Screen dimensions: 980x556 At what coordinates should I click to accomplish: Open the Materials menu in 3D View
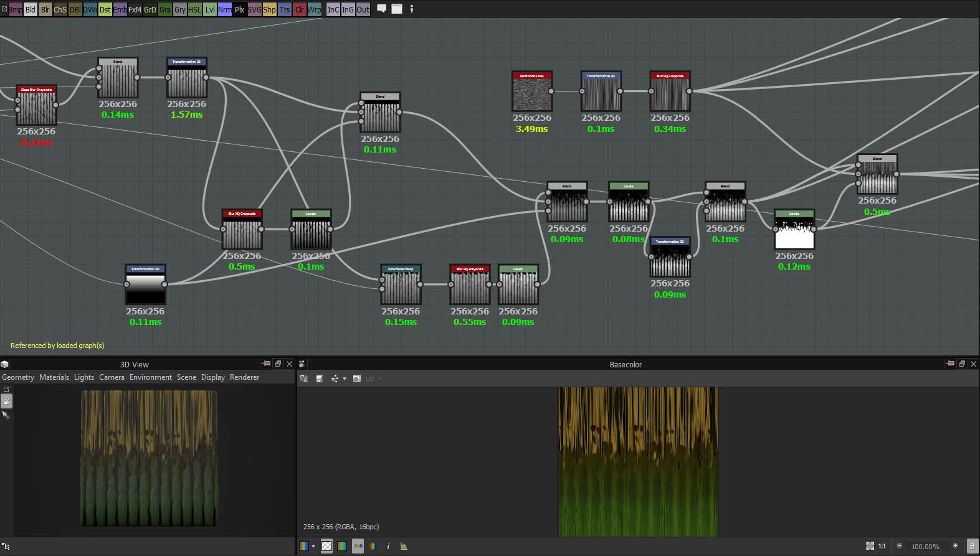(54, 377)
